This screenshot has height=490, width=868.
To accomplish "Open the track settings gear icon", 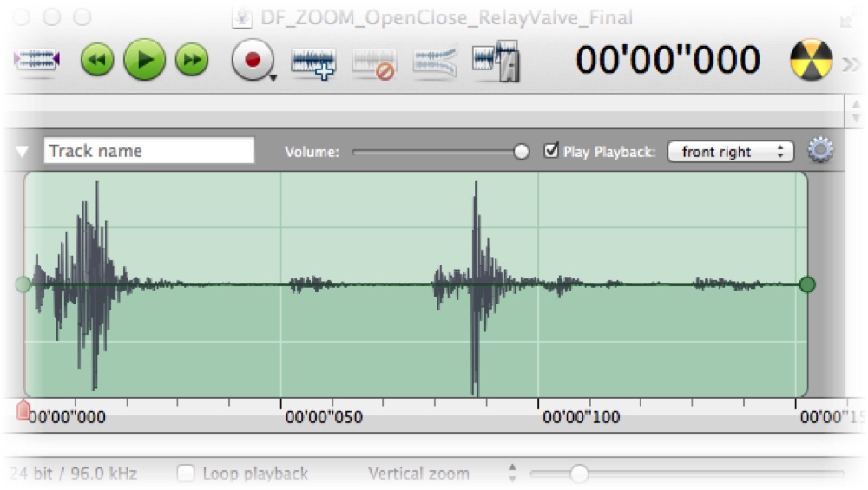I will coord(820,150).
